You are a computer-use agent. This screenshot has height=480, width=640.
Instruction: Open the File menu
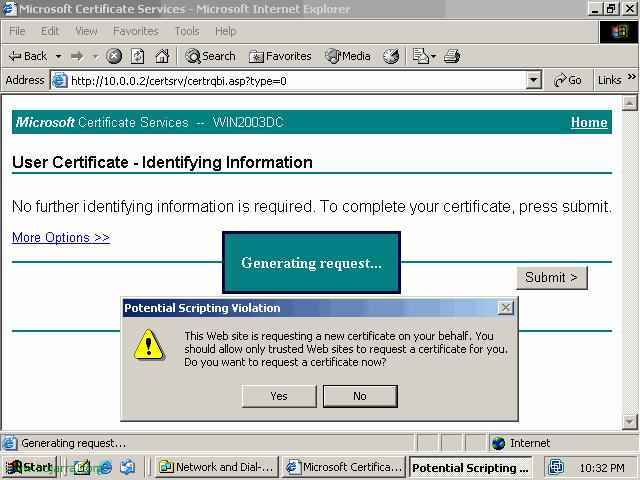click(x=17, y=31)
